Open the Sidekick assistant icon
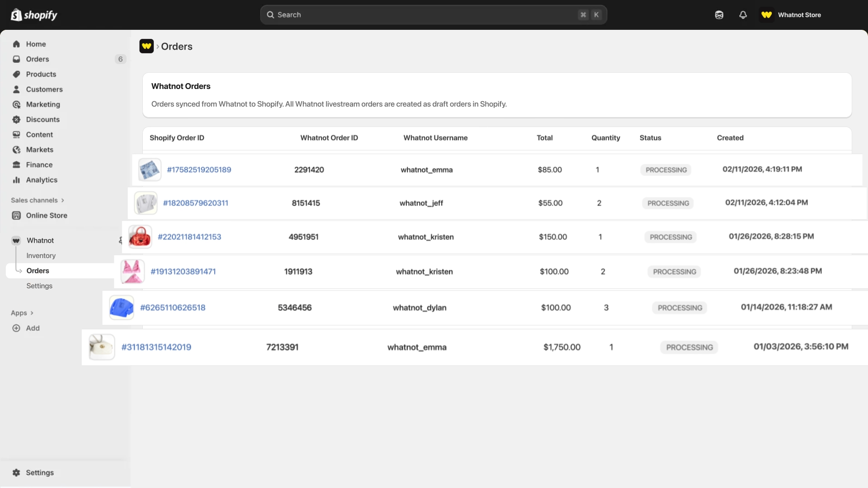 (719, 15)
